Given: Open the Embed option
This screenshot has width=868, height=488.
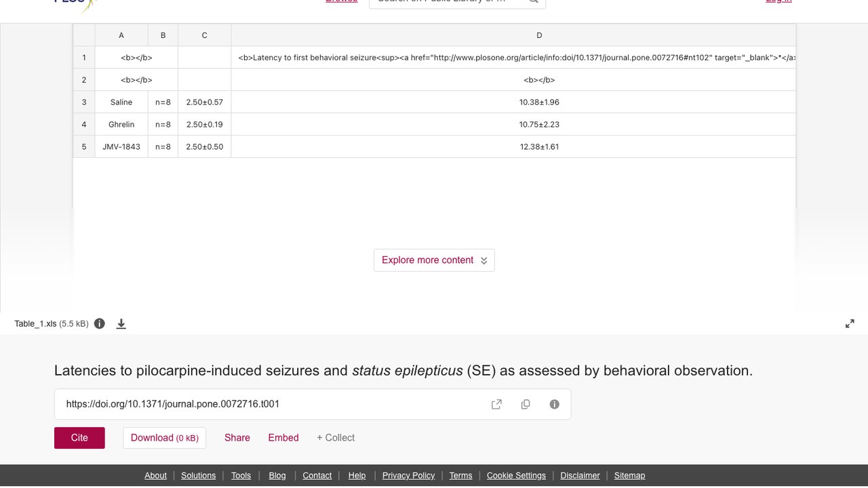Looking at the screenshot, I should (283, 438).
